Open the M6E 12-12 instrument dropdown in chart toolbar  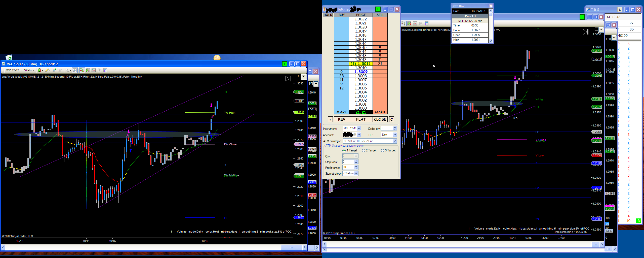(x=14, y=70)
